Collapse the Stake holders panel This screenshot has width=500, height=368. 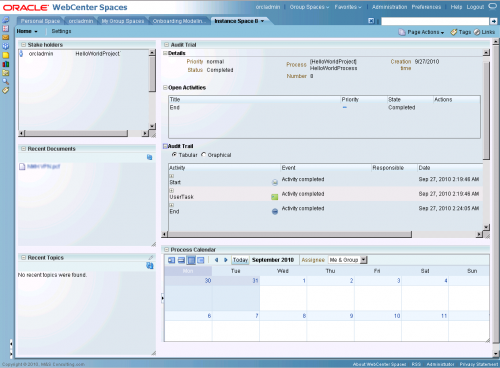pos(23,45)
